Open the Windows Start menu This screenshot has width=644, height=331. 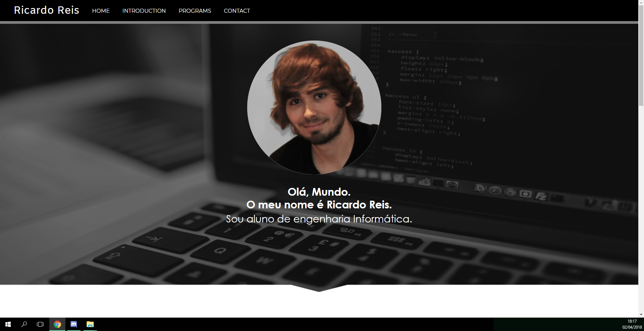pos(8,324)
